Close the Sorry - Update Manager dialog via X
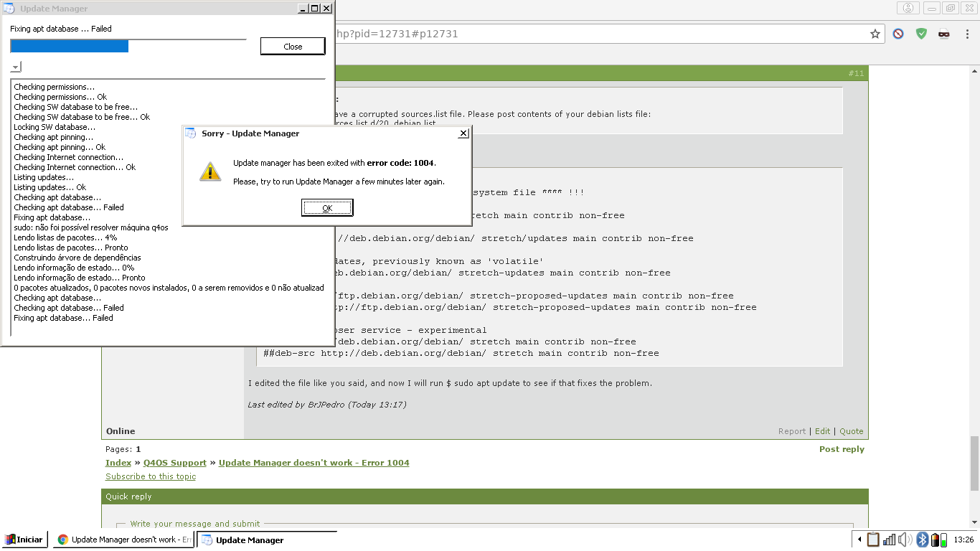980x551 pixels. click(463, 133)
